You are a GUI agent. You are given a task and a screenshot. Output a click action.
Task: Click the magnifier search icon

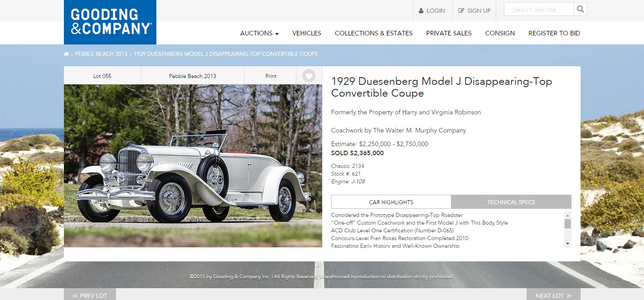(x=581, y=9)
